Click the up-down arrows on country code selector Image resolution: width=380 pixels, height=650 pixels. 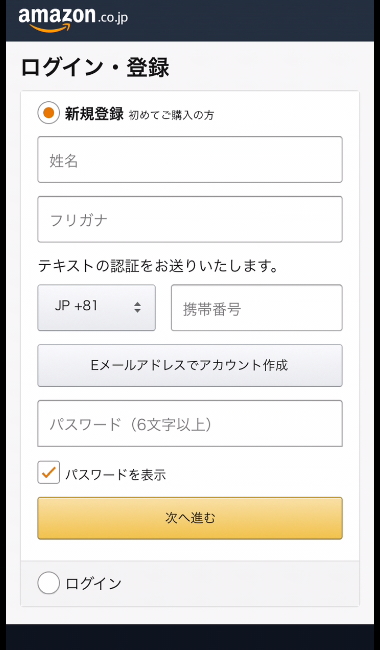[x=137, y=308]
